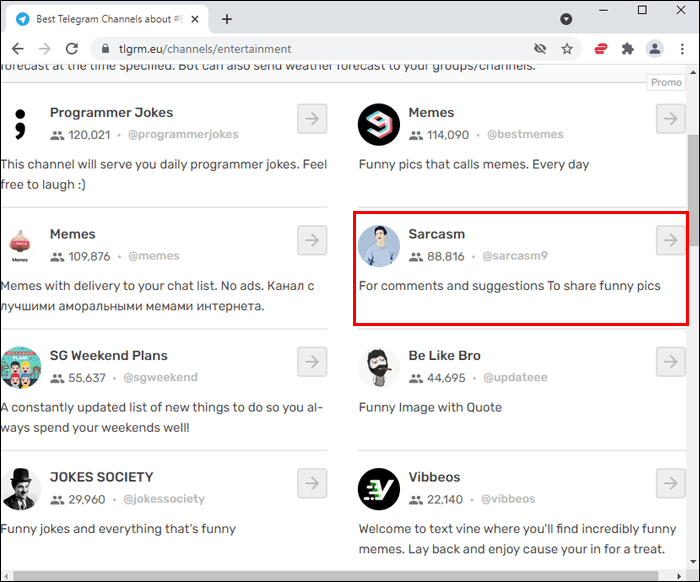The height and width of the screenshot is (582, 700).
Task: Click the @sarcasm9 handle
Action: coord(515,256)
